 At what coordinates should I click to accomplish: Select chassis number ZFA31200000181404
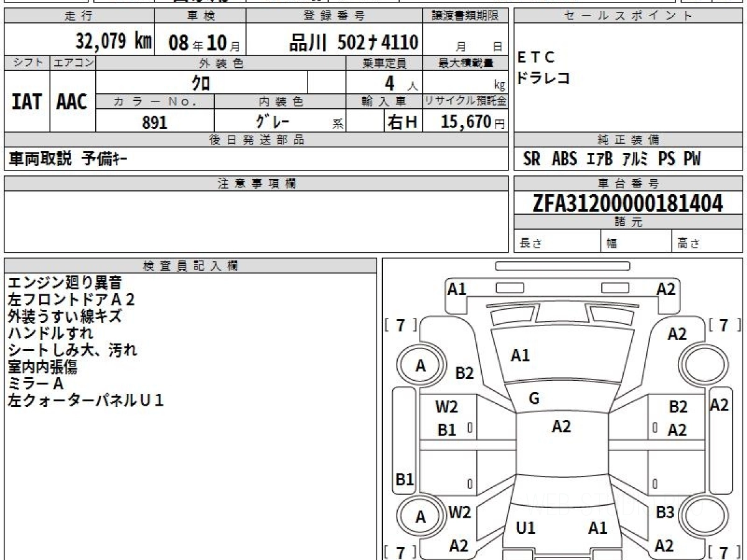coord(627,203)
